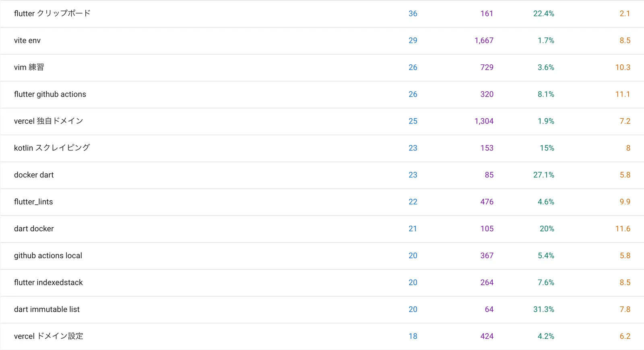Viewport: 644px width, 350px height.
Task: Open the "kotlin スクレイピング" query
Action: click(52, 148)
